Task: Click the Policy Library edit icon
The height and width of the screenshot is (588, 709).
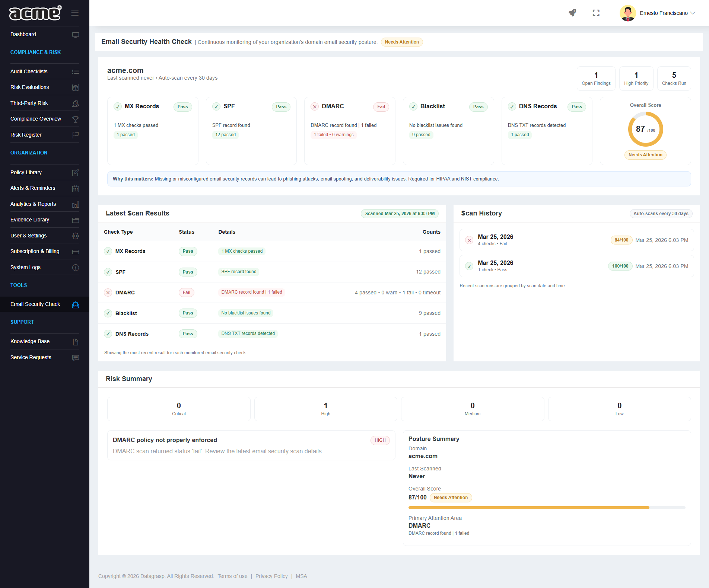Action: coord(76,173)
